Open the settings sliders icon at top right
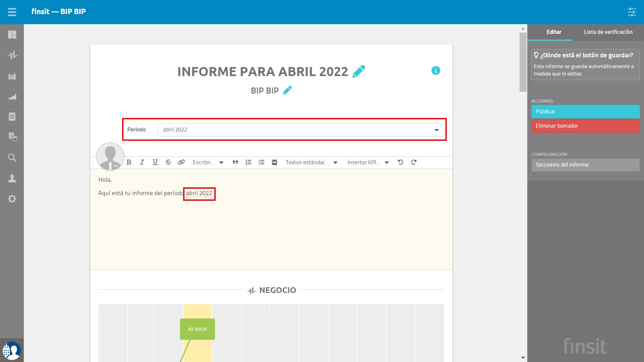Viewport: 644px width, 362px height. tap(632, 12)
